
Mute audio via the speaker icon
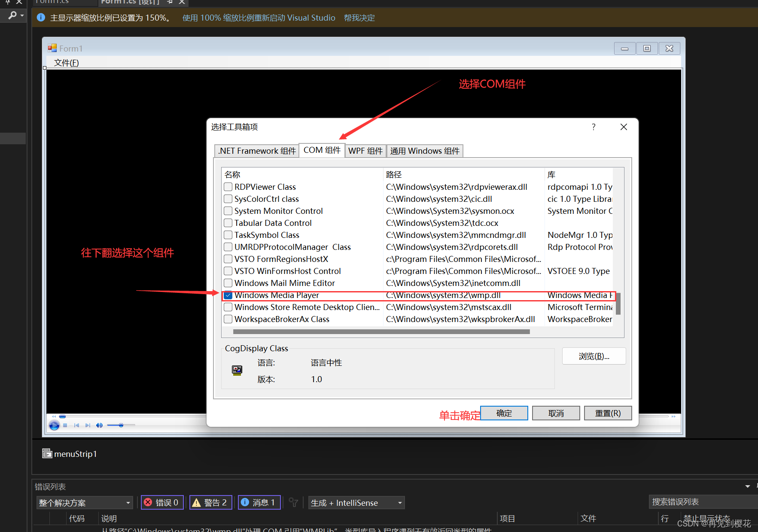[99, 425]
